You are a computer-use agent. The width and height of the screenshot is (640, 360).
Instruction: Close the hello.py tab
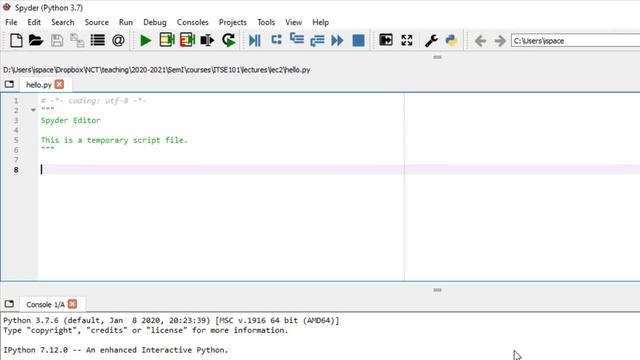(59, 84)
